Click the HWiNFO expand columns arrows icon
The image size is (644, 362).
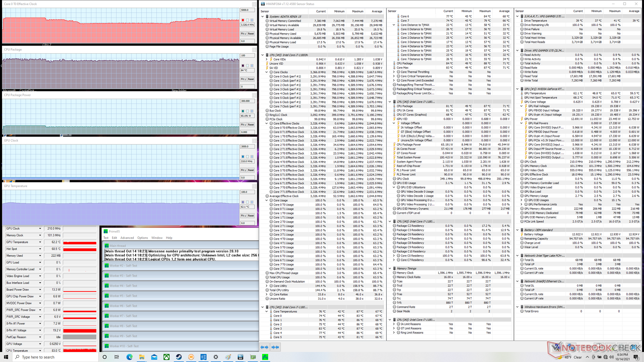[x=264, y=347]
